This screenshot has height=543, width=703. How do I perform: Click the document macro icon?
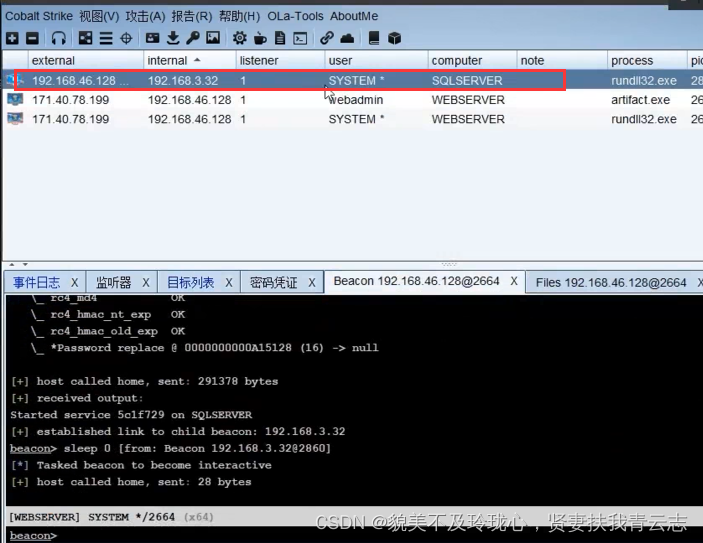pos(280,38)
